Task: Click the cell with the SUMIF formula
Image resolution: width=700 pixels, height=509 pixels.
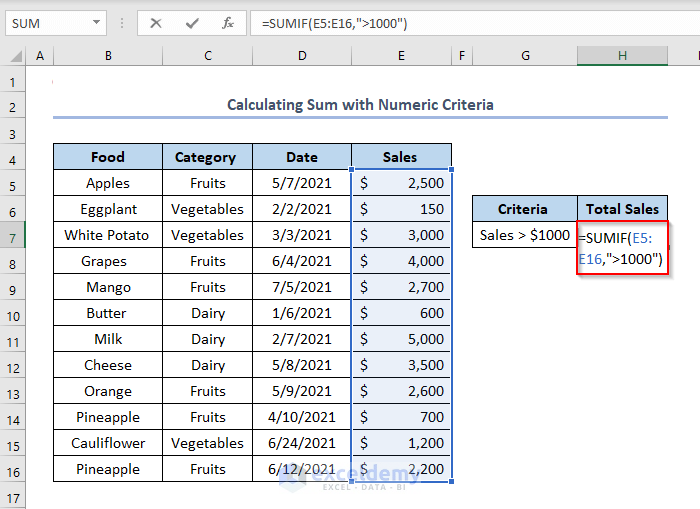Action: point(622,250)
